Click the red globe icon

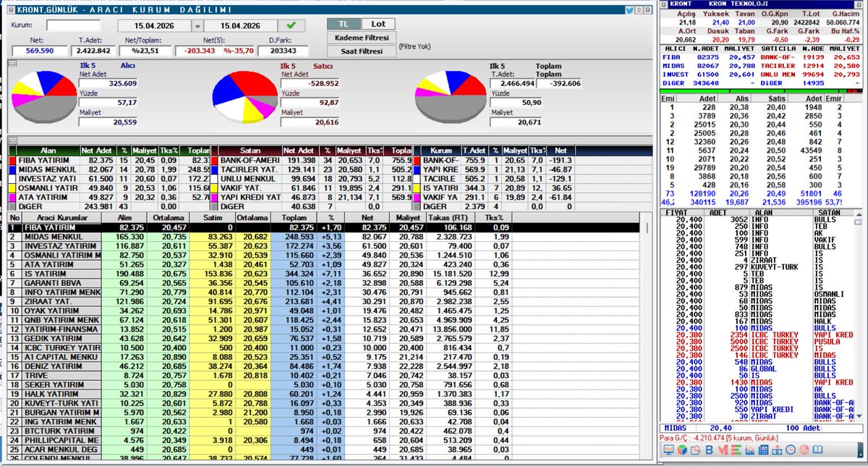point(804,450)
